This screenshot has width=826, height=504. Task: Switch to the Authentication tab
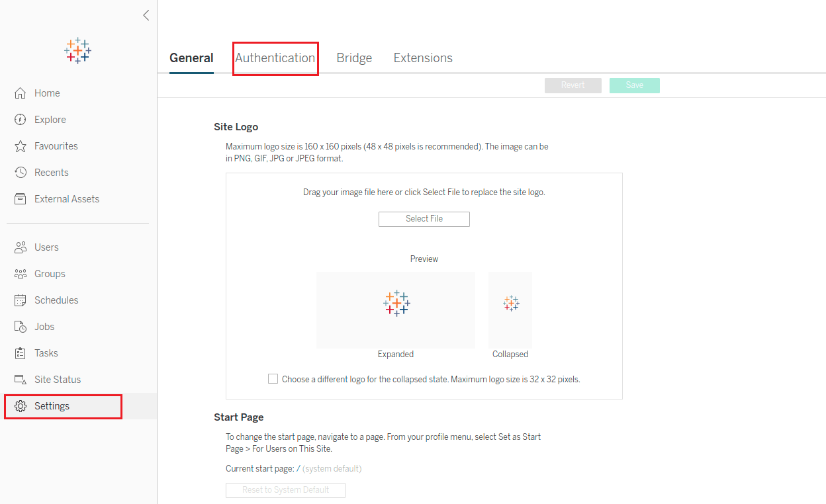click(275, 58)
